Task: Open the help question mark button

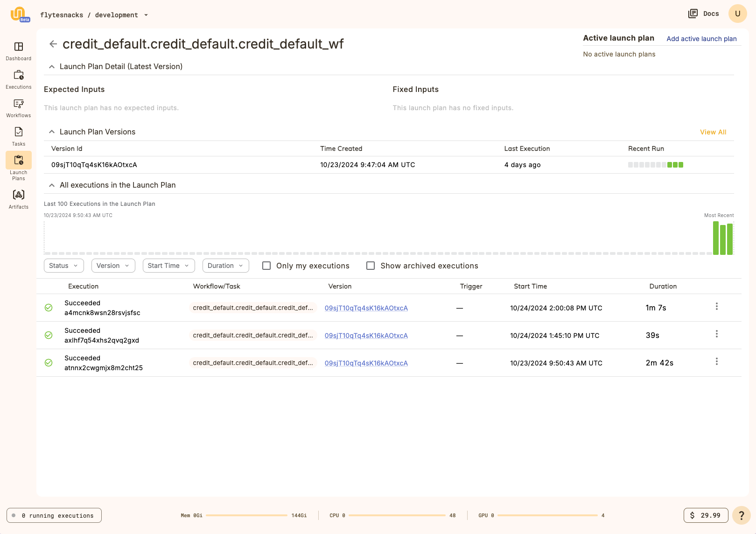Action: [741, 515]
